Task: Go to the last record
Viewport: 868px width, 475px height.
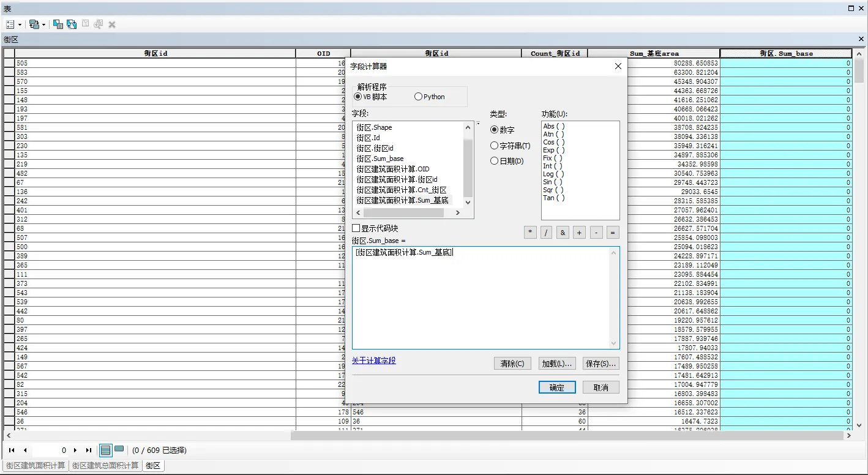Action: tap(89, 450)
